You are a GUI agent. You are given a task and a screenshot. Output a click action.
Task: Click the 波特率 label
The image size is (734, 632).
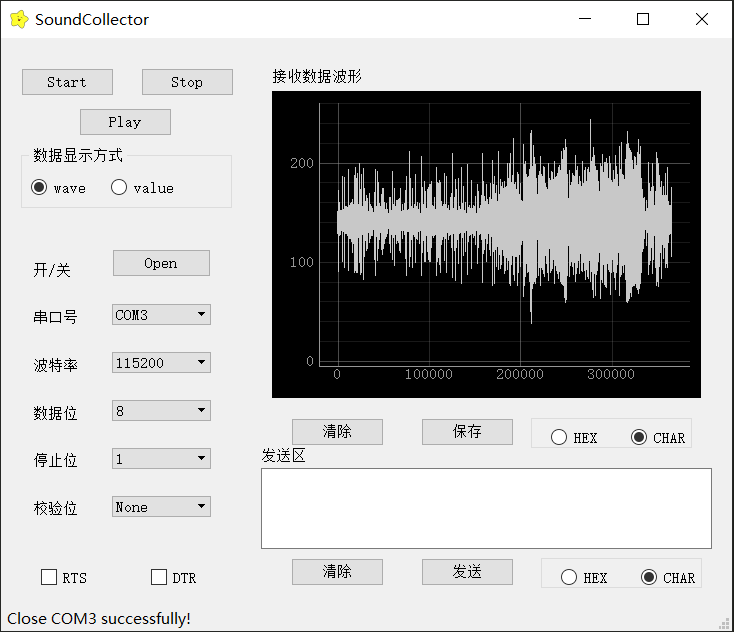[x=55, y=365]
